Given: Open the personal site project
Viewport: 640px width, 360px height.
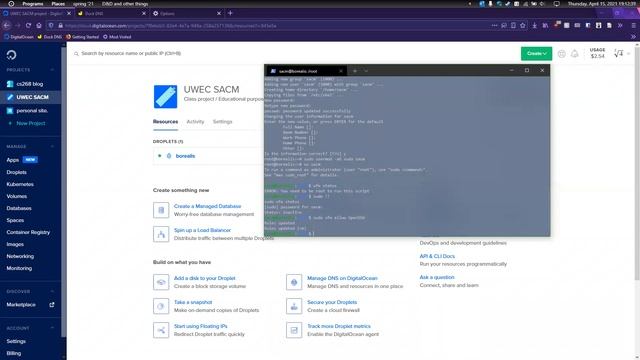Looking at the screenshot, I should [32, 111].
